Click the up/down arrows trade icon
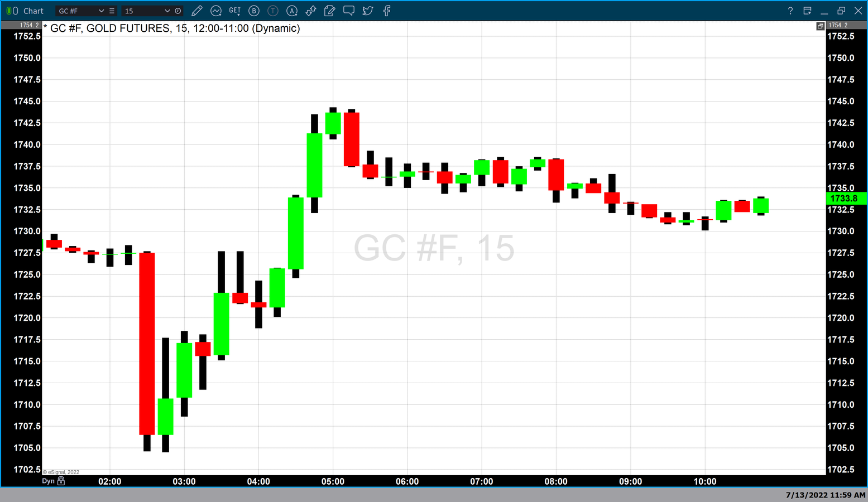Viewport: 868px width, 502px height. [311, 11]
